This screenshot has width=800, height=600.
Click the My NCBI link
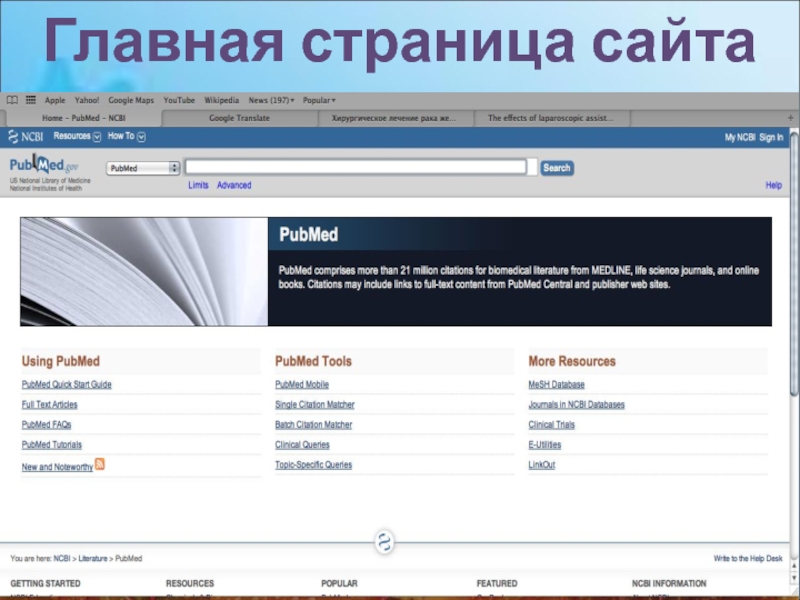pos(740,137)
